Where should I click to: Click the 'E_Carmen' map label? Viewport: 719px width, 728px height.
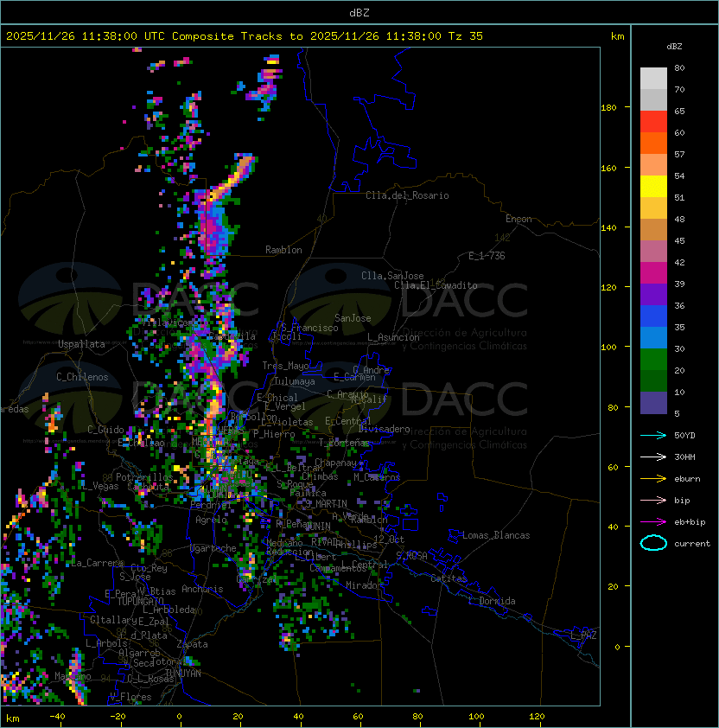354,377
